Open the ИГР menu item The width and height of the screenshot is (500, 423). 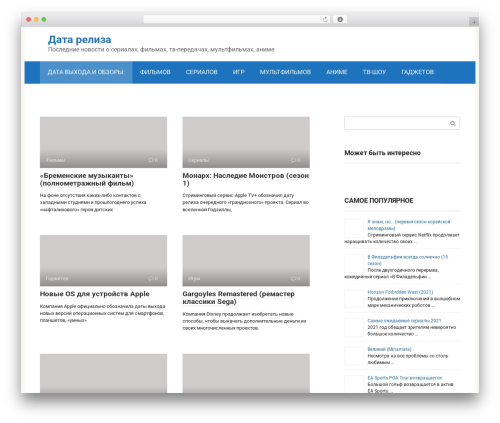coord(239,72)
